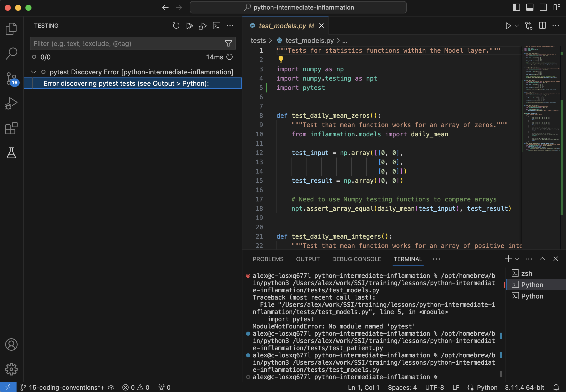The height and width of the screenshot is (392, 566).
Task: Open the run options dropdown beside Run
Action: coord(516,26)
